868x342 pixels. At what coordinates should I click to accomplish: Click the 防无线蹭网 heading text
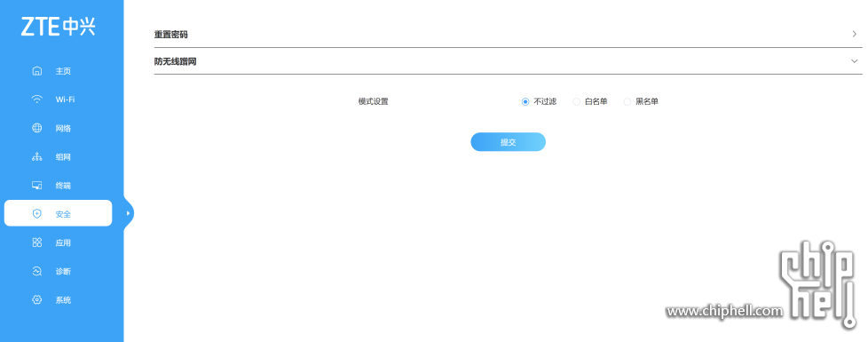[x=176, y=61]
